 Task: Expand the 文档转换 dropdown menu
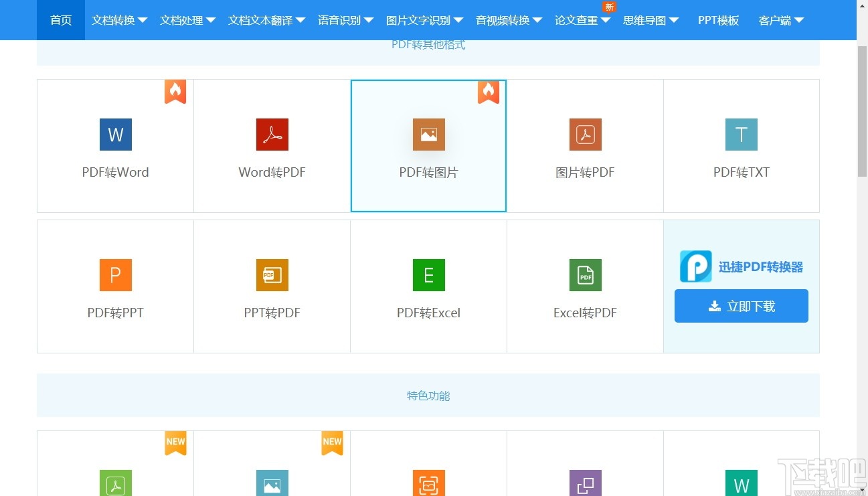point(119,20)
